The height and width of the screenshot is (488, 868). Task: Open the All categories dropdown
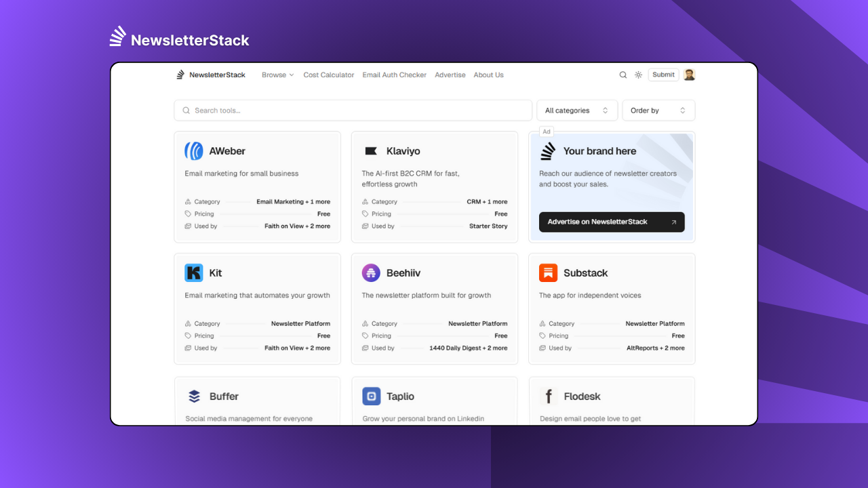[x=576, y=110]
